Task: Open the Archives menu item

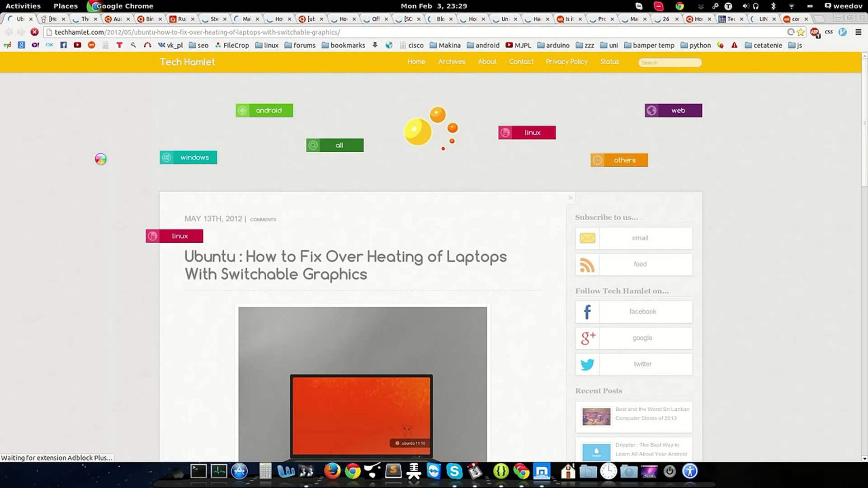Action: pos(451,61)
